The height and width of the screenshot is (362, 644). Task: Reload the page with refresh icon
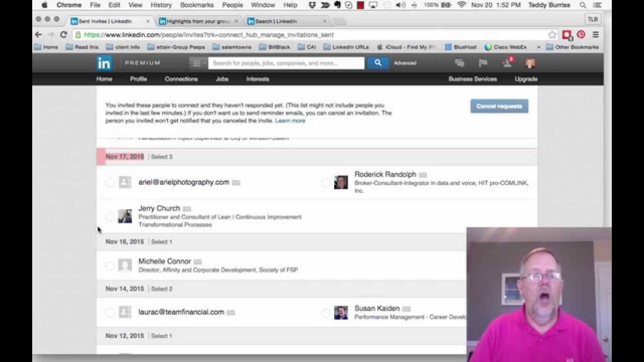(63, 35)
